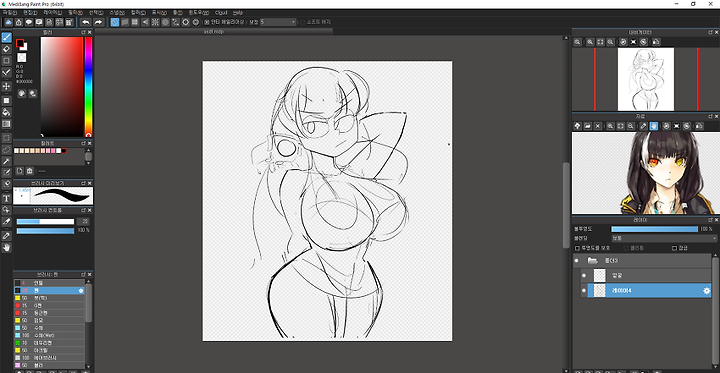The width and height of the screenshot is (720, 373).
Task: Select the Eraser tool in the left toolbar
Action: tap(6, 49)
